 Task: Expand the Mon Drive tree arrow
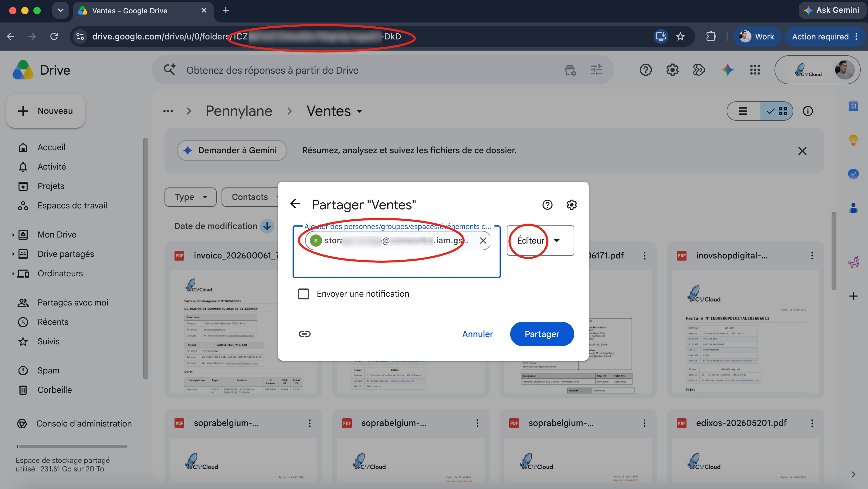(x=13, y=234)
